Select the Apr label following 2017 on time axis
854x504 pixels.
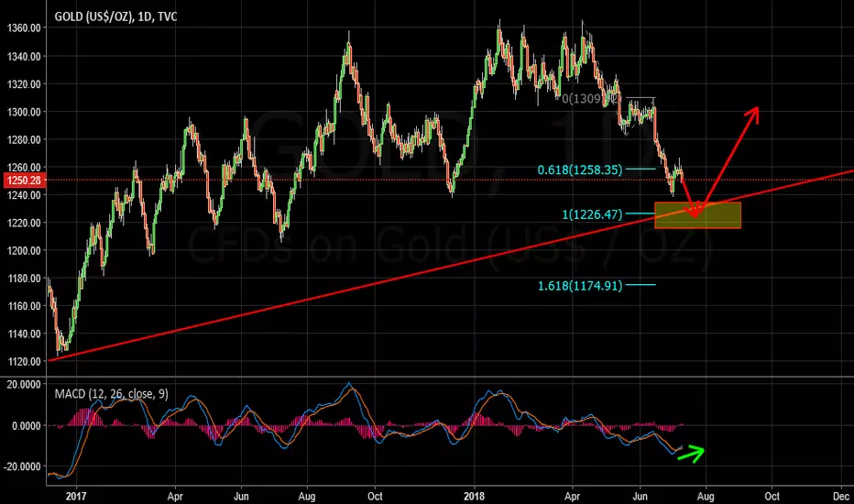[175, 497]
